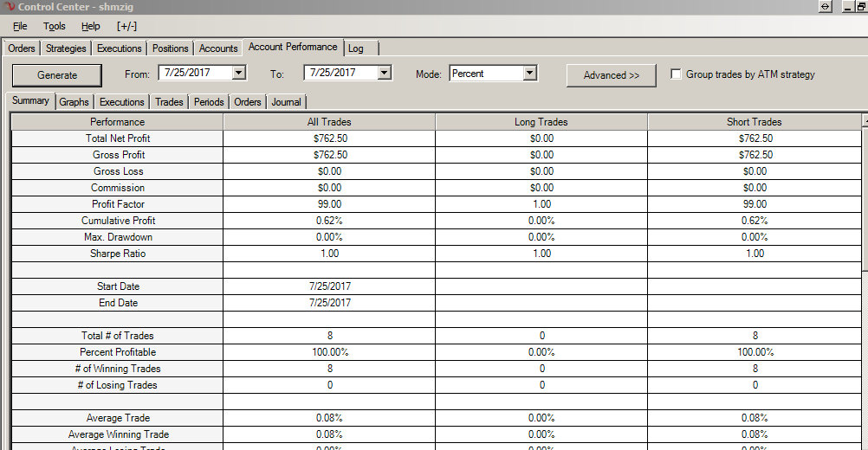Select the Account Performance tab
Viewport: 868px width, 450px height.
pos(293,47)
